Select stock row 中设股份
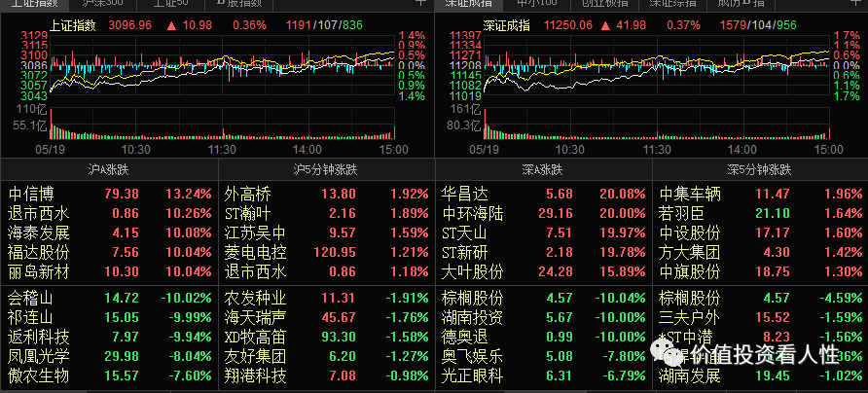The height and width of the screenshot is (393, 868). coord(760,232)
